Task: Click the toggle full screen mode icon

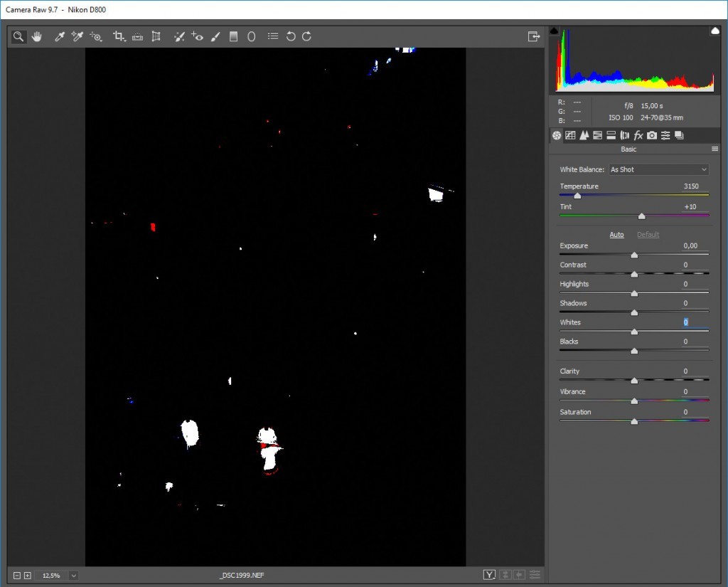Action: click(x=533, y=36)
